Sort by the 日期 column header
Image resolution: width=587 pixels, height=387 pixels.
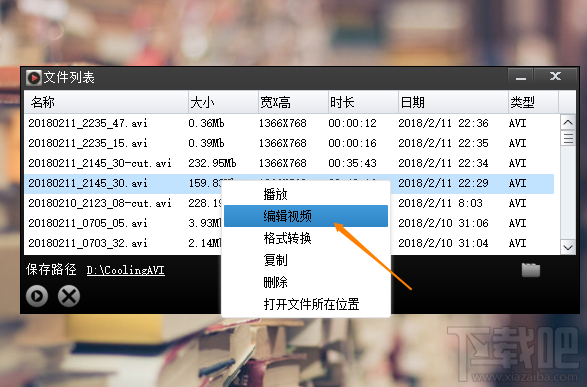453,102
